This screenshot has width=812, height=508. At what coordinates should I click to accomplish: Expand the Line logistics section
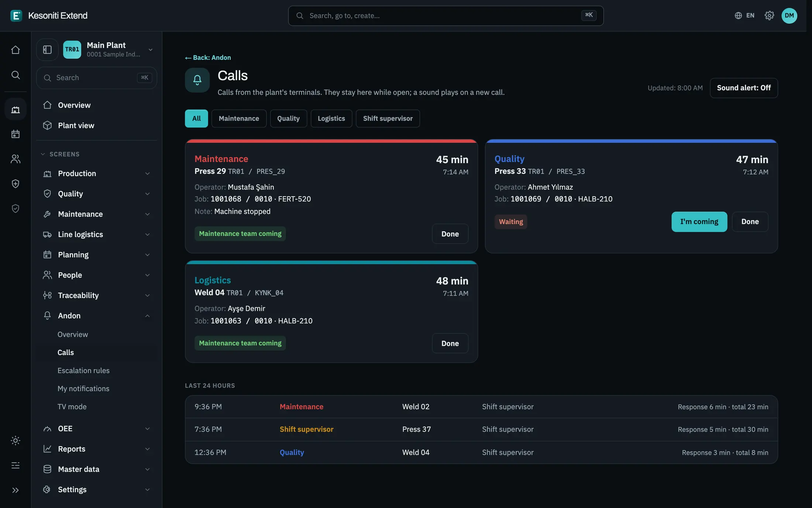coord(97,234)
